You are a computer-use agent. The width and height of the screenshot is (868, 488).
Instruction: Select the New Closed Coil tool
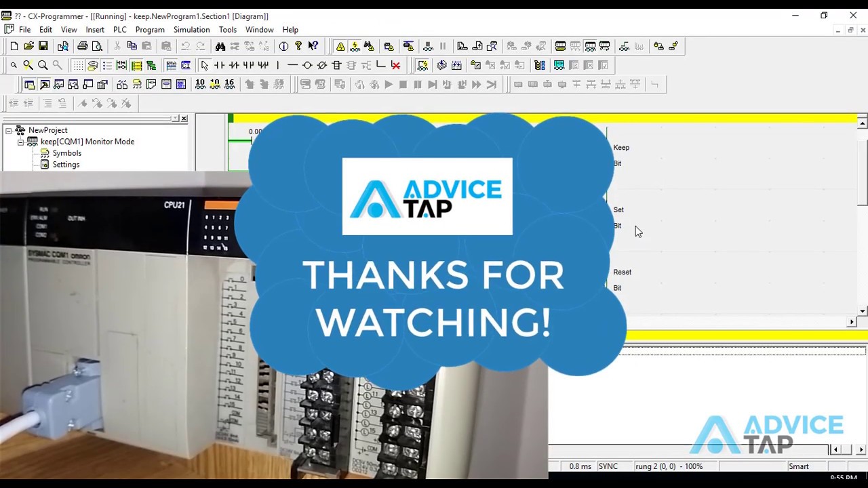322,65
